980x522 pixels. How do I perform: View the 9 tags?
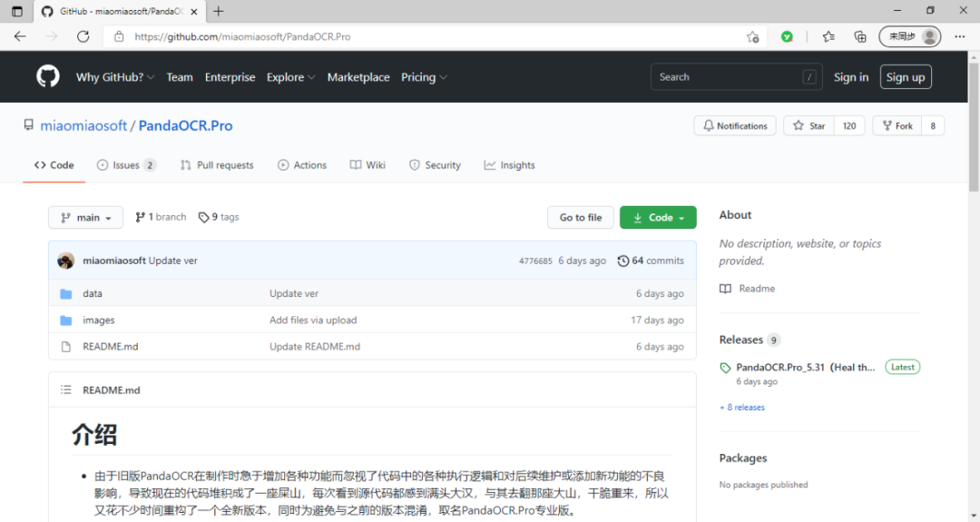point(219,217)
